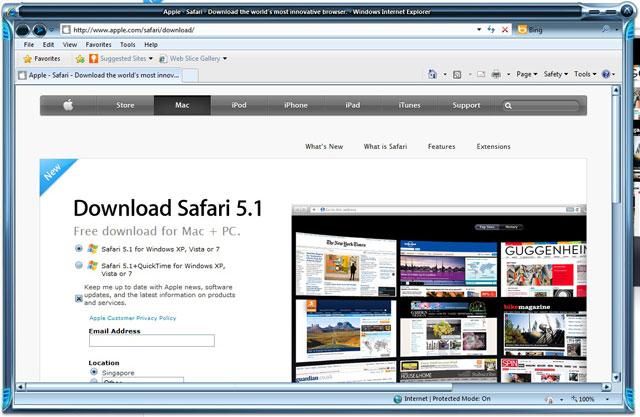Open the Print options dropdown arrow
Viewport: 640px width, 417px height.
click(x=509, y=74)
